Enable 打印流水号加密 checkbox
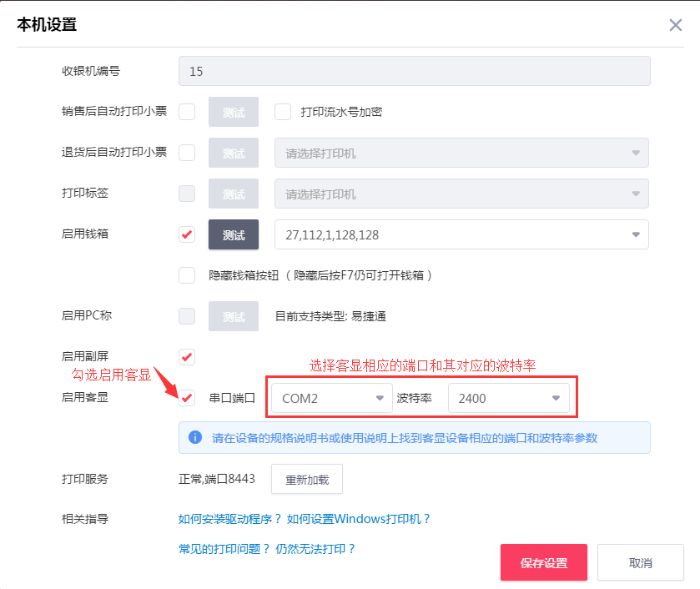 [x=283, y=112]
